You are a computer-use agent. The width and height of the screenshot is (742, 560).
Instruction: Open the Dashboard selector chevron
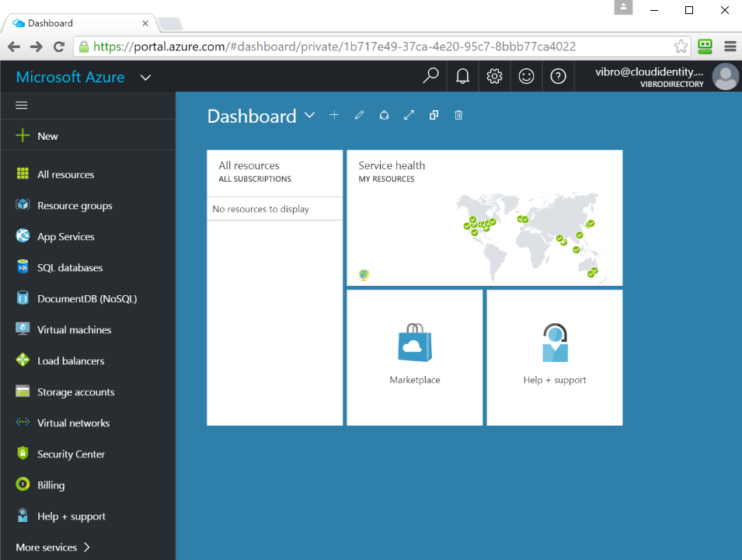(x=309, y=115)
